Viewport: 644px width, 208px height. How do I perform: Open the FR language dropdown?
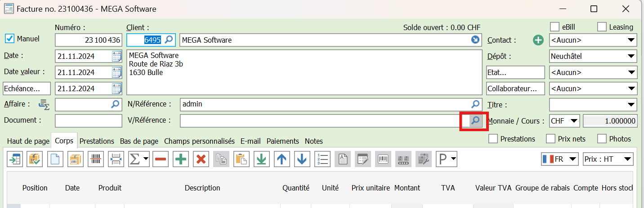[x=560, y=159]
